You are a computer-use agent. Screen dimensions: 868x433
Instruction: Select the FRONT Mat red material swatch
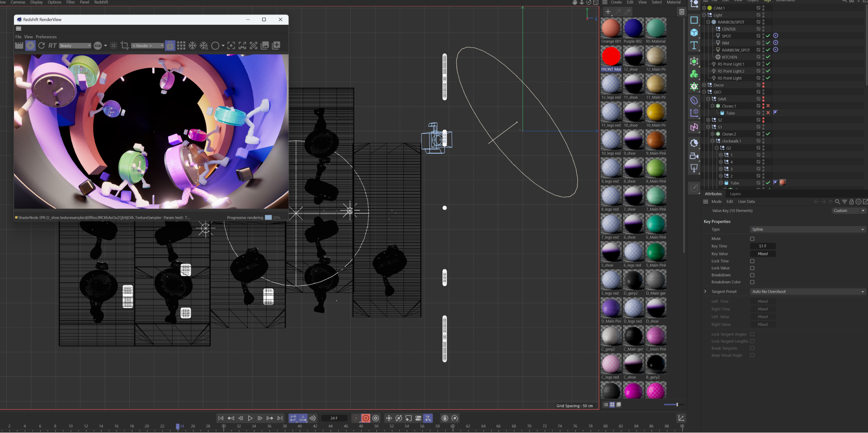click(611, 57)
